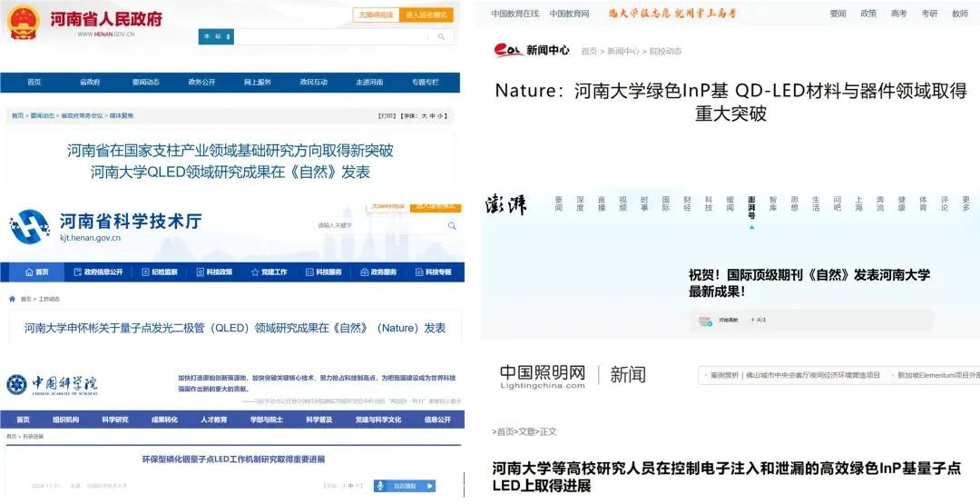The height and width of the screenshot is (504, 980).
Task: Open 科学普及 in the Academy of Sciences nav
Action: (x=319, y=420)
